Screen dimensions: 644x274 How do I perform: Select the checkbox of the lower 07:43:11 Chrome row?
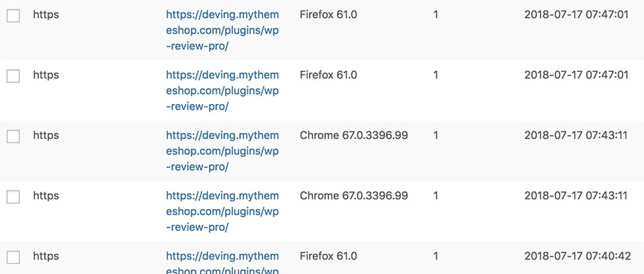[x=13, y=197]
